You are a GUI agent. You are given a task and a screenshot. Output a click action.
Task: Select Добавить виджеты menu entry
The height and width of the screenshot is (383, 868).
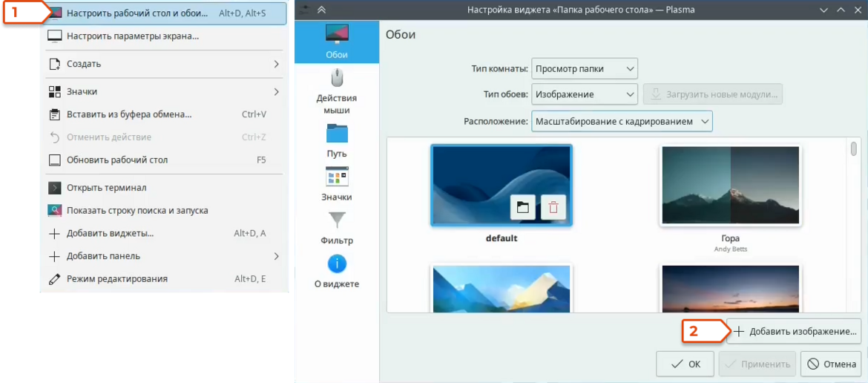pos(165,234)
